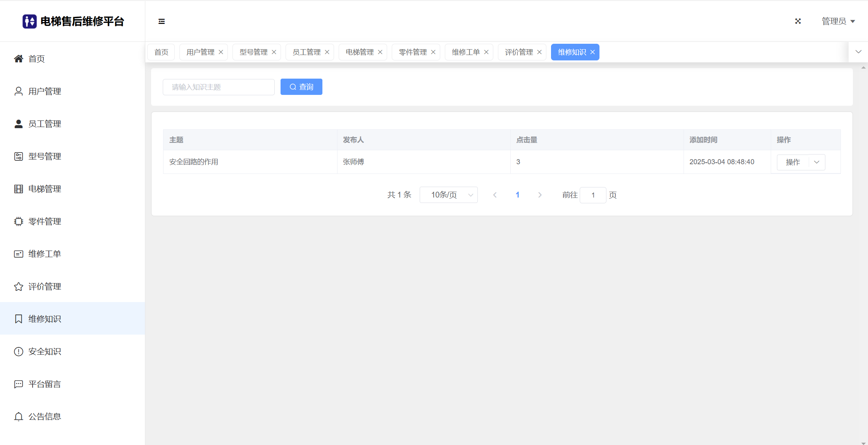Focus the 请输入知识主题 search field
Viewport: 868px width, 445px height.
point(219,87)
